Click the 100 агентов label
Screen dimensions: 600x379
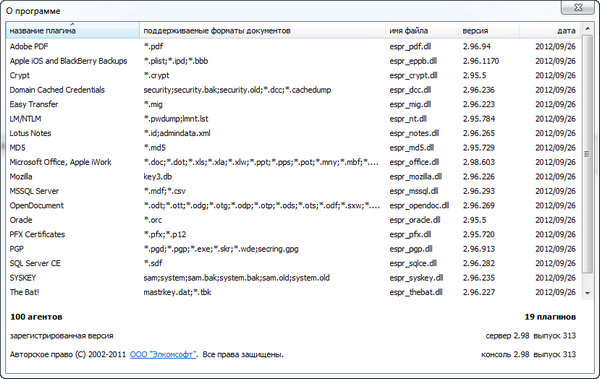(36, 317)
